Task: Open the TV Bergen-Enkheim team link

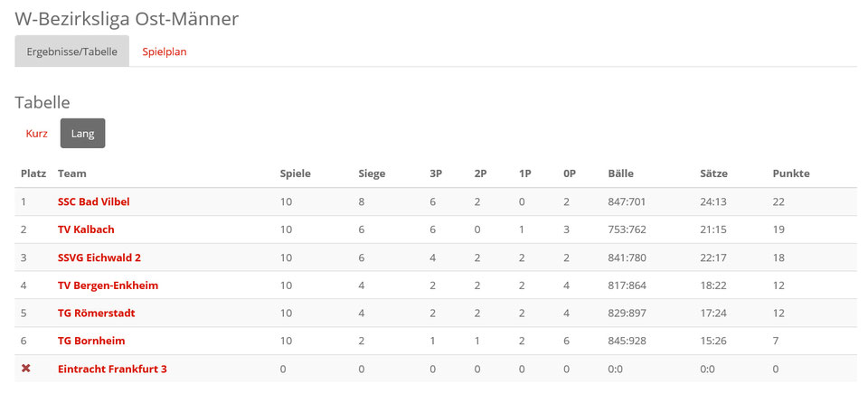Action: [x=108, y=285]
